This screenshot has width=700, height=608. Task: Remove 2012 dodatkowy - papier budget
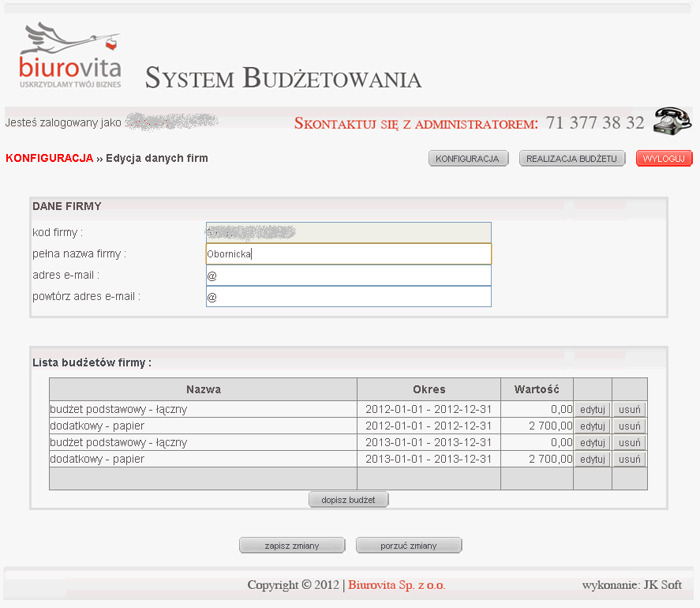pyautogui.click(x=629, y=426)
